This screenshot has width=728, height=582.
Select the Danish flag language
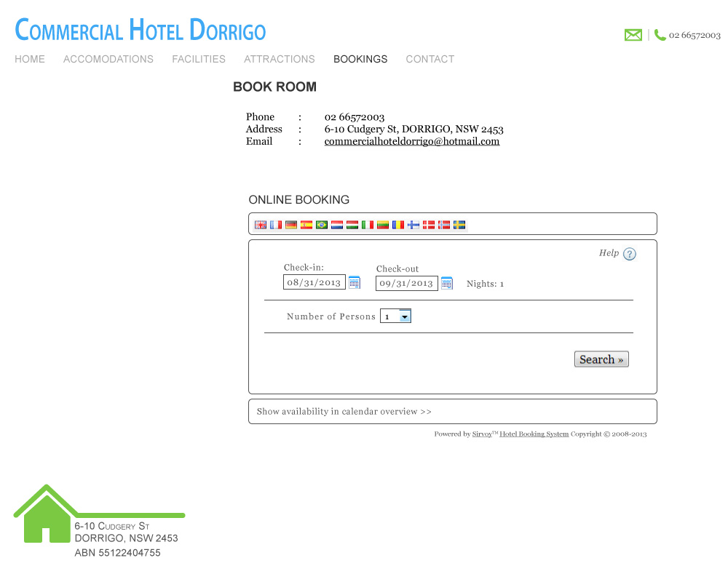[429, 225]
